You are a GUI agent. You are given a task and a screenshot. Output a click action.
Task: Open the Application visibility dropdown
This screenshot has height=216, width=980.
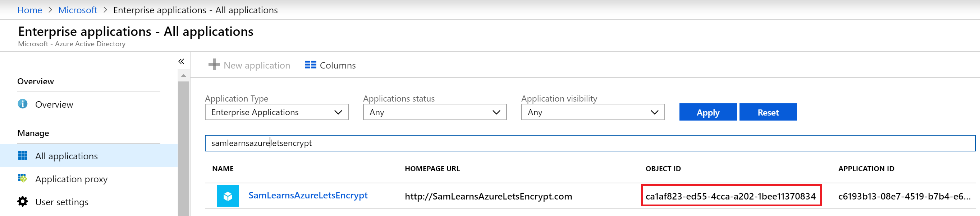tap(593, 112)
